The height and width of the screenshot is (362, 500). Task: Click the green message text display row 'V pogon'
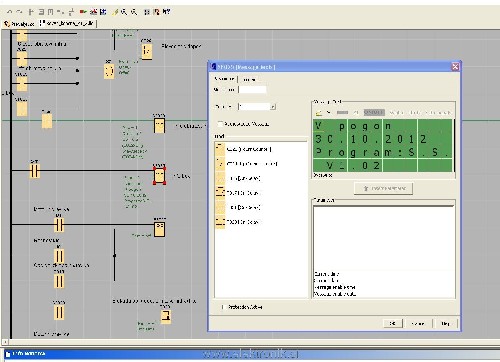coord(383,127)
